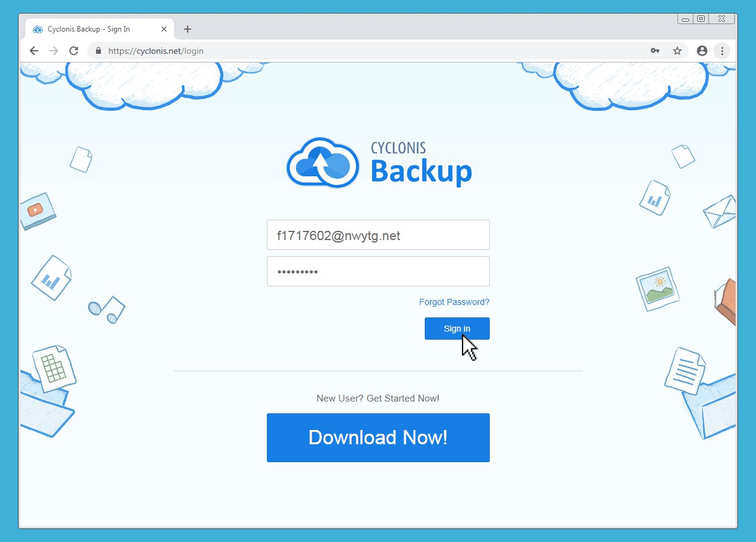Open the Forgot Password link
The width and height of the screenshot is (756, 542).
point(454,302)
